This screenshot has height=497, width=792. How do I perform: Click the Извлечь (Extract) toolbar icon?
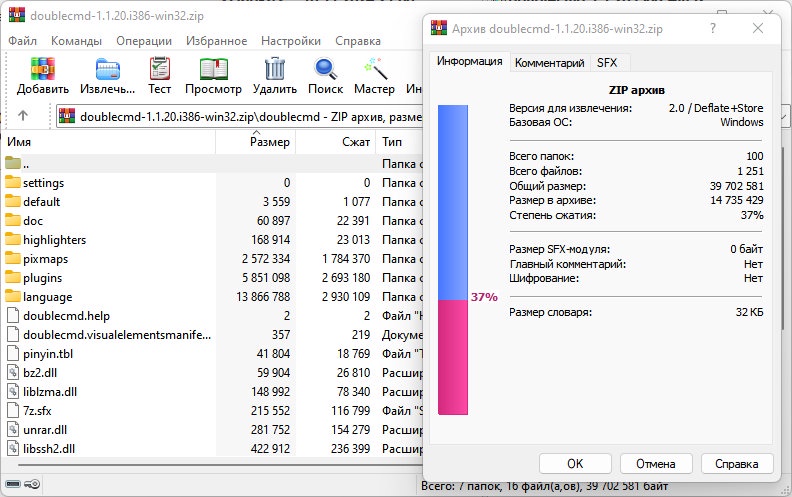click(108, 69)
